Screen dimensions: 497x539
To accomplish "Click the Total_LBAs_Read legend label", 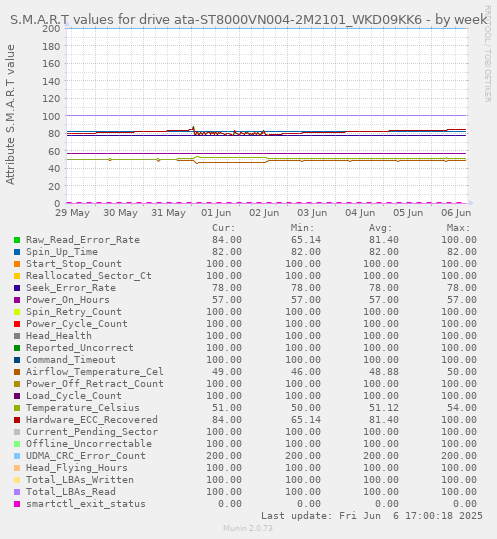I will click(x=71, y=492).
